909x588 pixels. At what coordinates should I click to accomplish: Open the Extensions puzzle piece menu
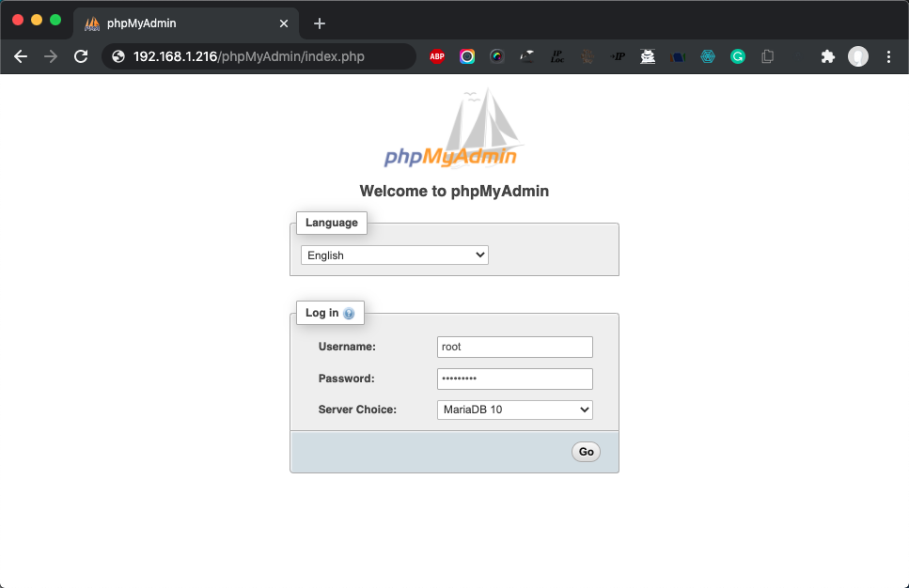(x=828, y=56)
